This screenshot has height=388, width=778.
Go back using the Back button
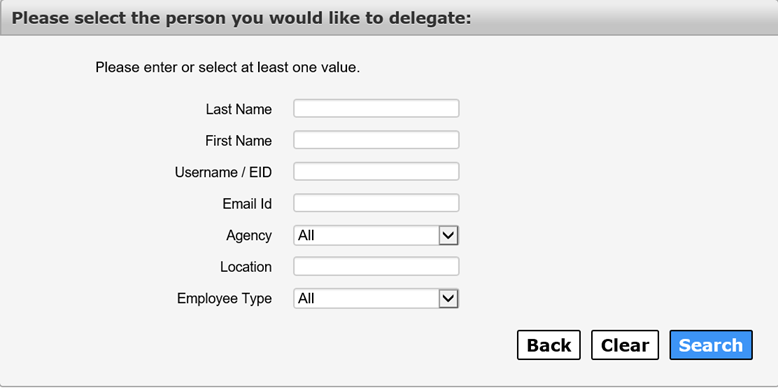pos(549,345)
